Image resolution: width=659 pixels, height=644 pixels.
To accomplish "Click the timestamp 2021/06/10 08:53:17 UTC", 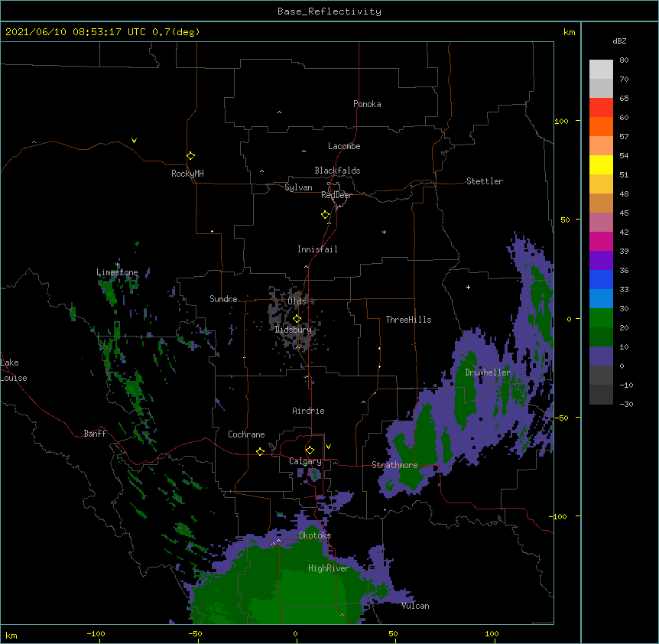I will [x=75, y=32].
